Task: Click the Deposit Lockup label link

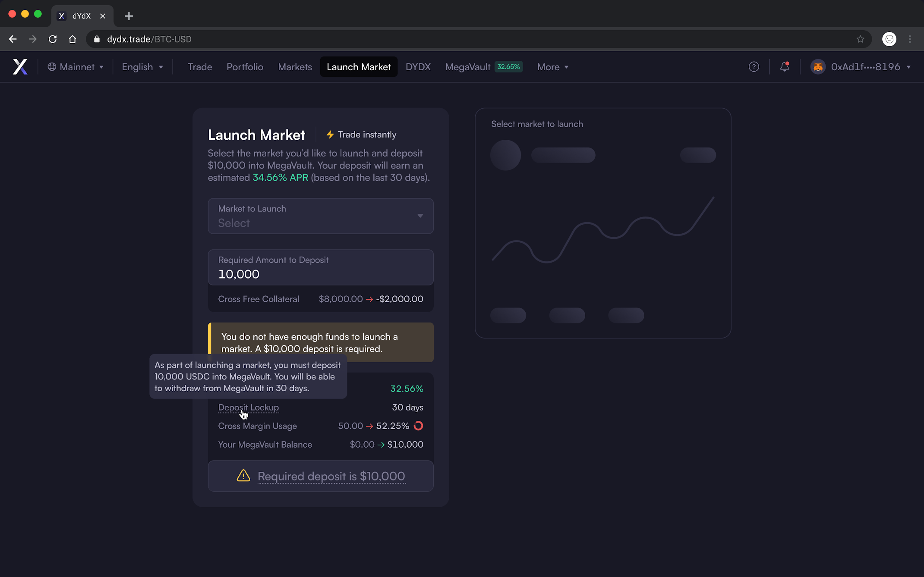Action: click(x=248, y=407)
